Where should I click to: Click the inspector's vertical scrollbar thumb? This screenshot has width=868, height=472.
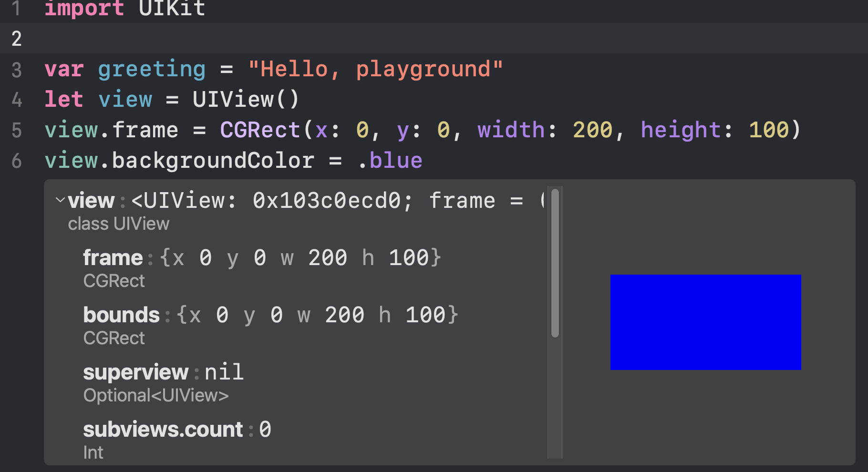[555, 263]
